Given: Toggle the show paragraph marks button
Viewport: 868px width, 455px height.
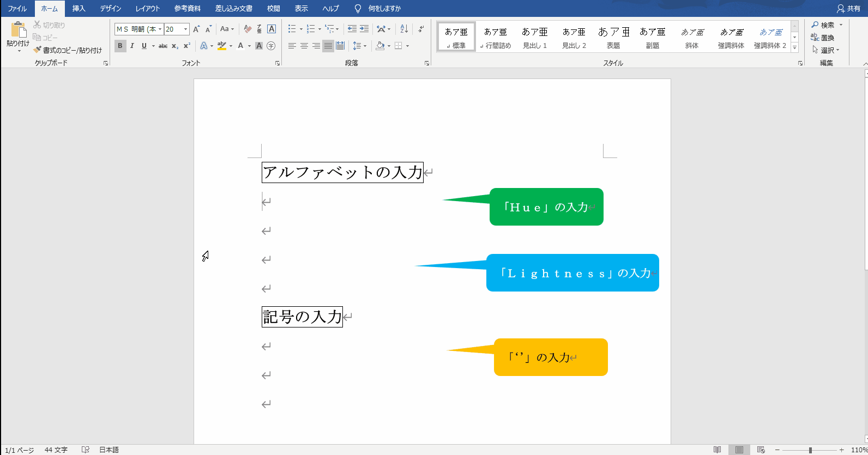Looking at the screenshot, I should tap(421, 29).
